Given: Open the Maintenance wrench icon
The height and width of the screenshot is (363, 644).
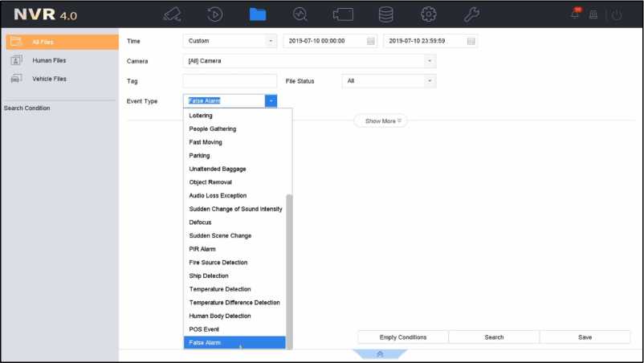Looking at the screenshot, I should tap(471, 14).
